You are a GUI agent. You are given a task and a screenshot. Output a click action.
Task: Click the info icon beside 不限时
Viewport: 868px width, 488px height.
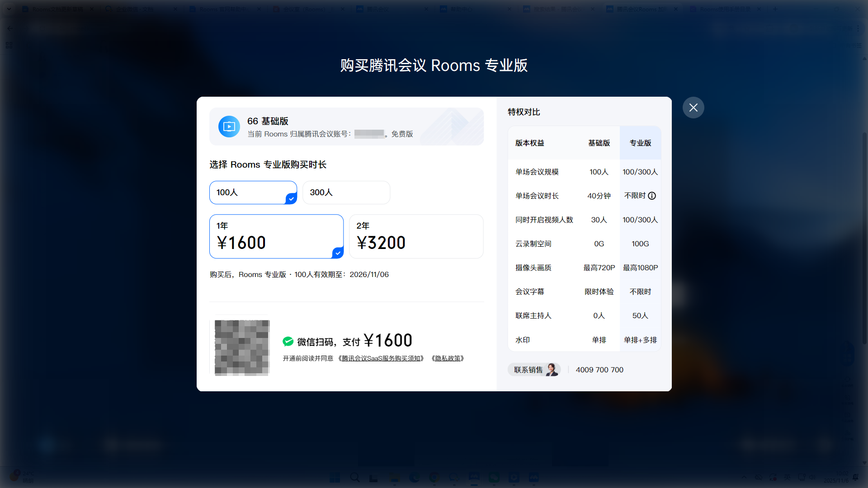point(652,196)
